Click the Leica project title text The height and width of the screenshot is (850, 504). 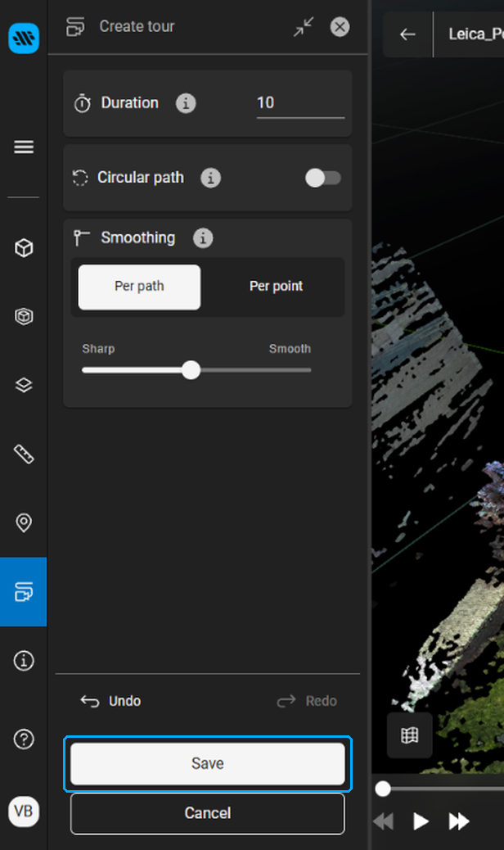(476, 34)
